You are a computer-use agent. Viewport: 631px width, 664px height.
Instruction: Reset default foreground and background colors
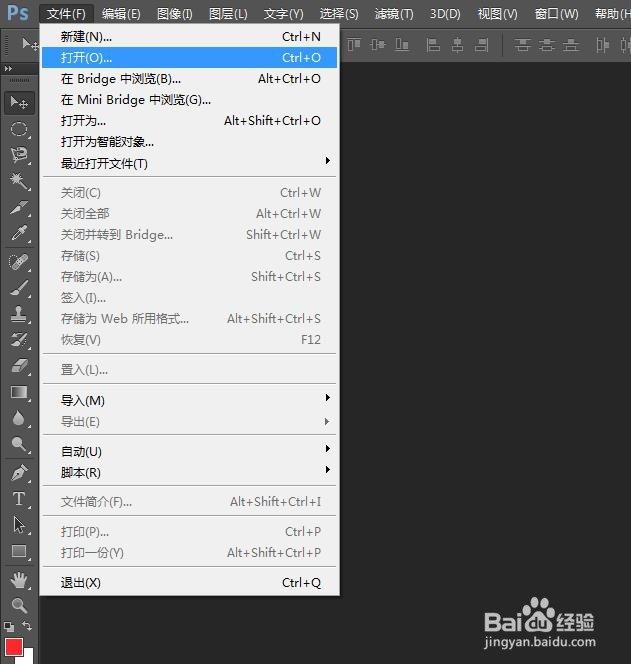click(9, 626)
